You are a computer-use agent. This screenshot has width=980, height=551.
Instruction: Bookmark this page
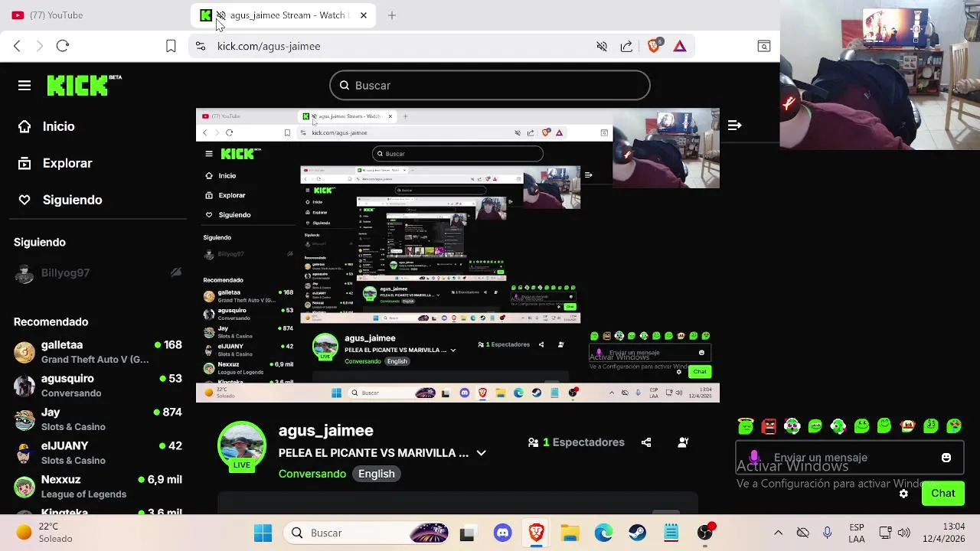pyautogui.click(x=171, y=46)
